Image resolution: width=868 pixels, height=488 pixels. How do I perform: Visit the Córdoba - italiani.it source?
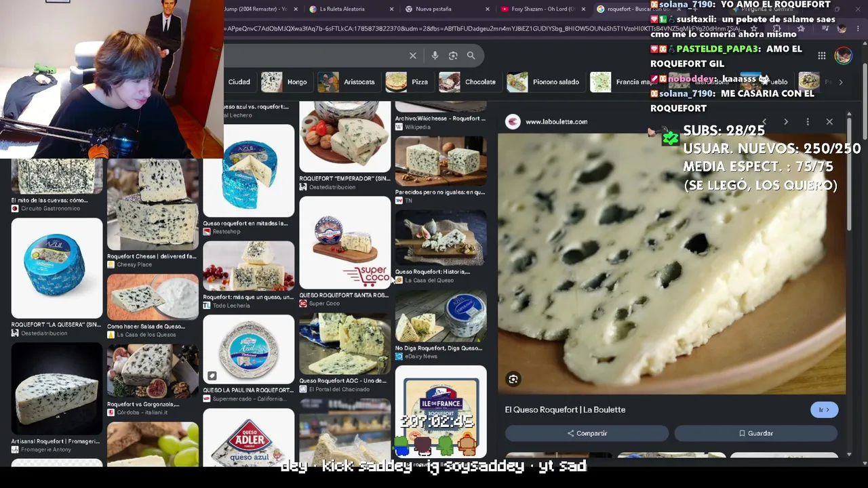(142, 412)
